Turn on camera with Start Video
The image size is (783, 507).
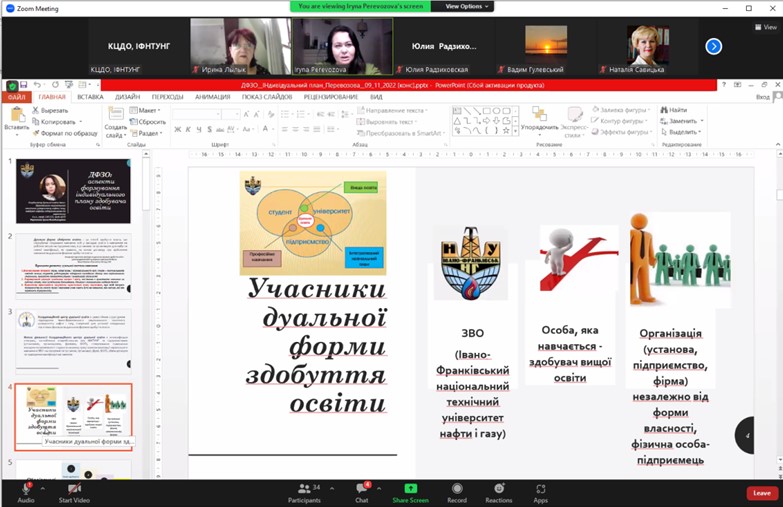(x=73, y=490)
